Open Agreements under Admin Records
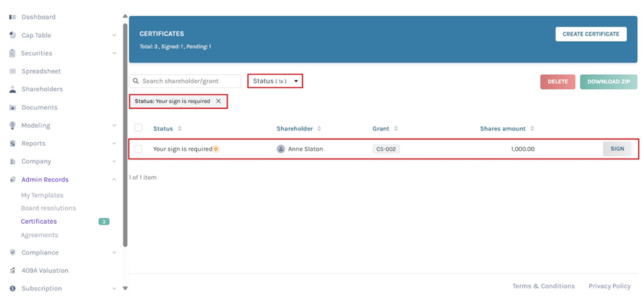 (x=39, y=235)
